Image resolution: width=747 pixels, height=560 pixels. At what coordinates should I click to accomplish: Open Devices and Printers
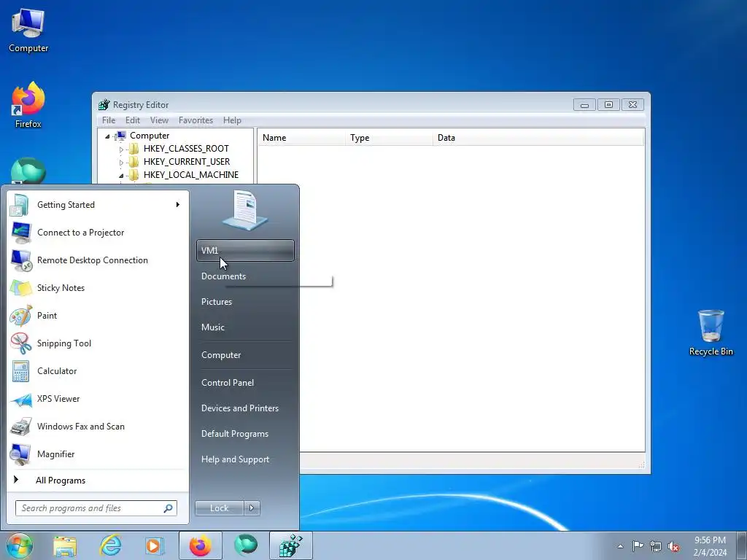pyautogui.click(x=245, y=408)
